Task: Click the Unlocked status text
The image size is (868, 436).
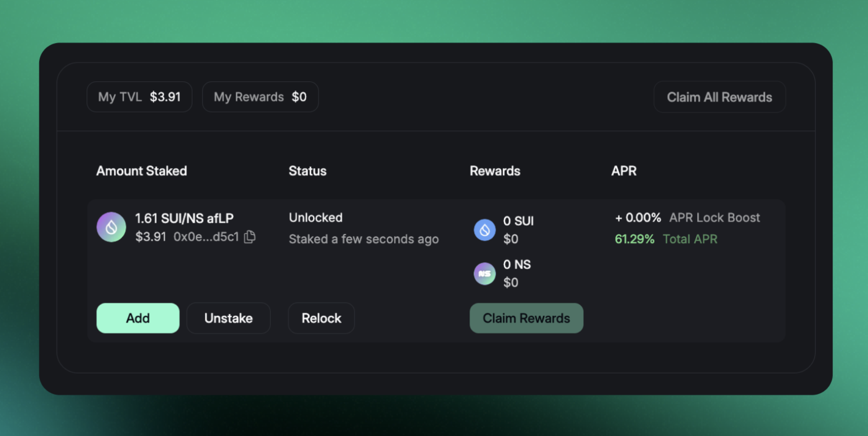Action: point(316,218)
